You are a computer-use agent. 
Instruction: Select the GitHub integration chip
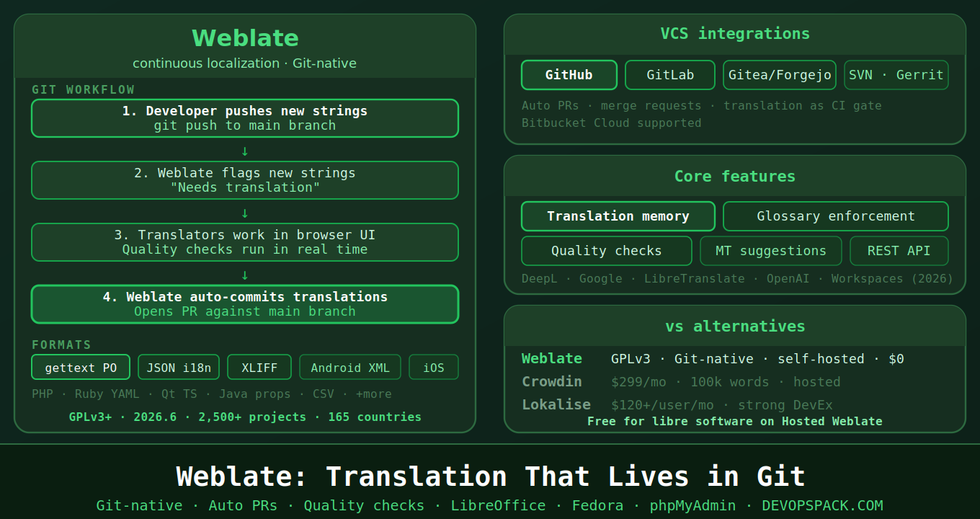569,75
